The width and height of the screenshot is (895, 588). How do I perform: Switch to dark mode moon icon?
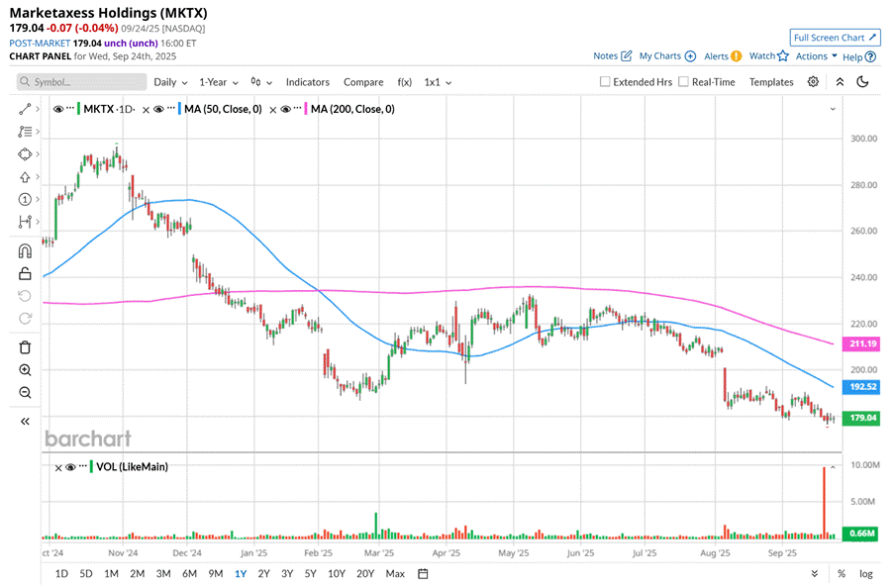point(862,81)
